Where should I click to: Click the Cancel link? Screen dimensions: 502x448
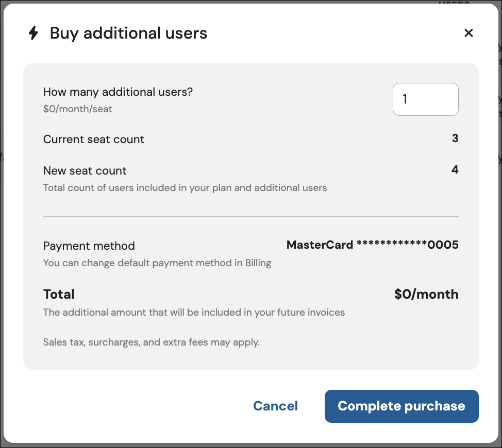point(275,406)
